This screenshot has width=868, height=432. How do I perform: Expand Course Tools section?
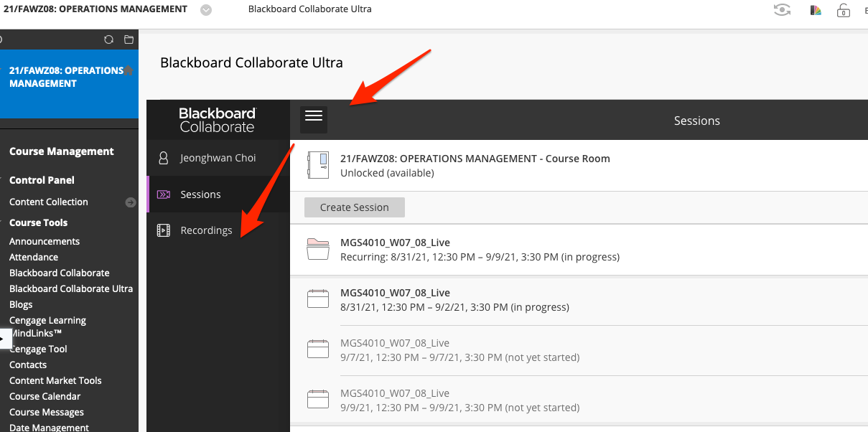click(x=39, y=222)
